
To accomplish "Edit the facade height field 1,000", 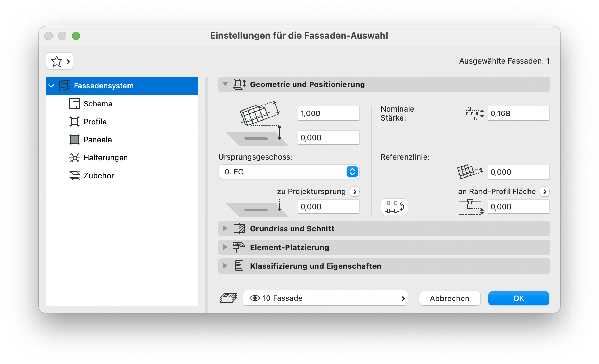I will 329,113.
